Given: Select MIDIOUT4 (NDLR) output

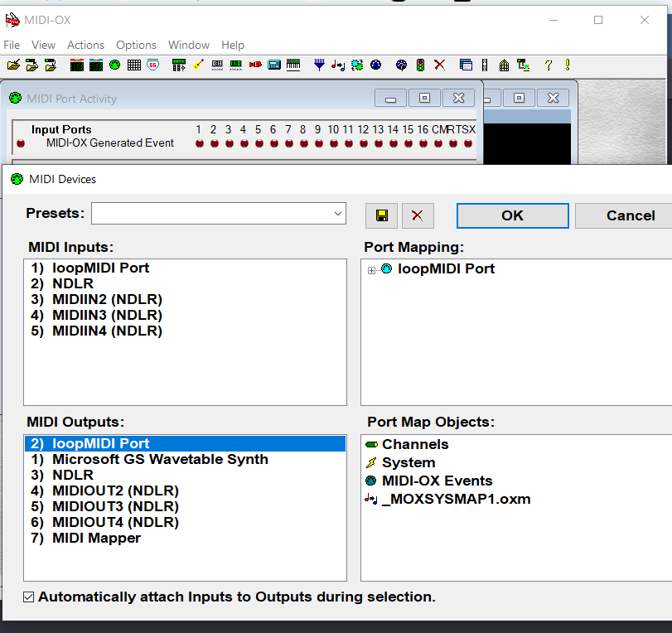Looking at the screenshot, I should pyautogui.click(x=185, y=523).
